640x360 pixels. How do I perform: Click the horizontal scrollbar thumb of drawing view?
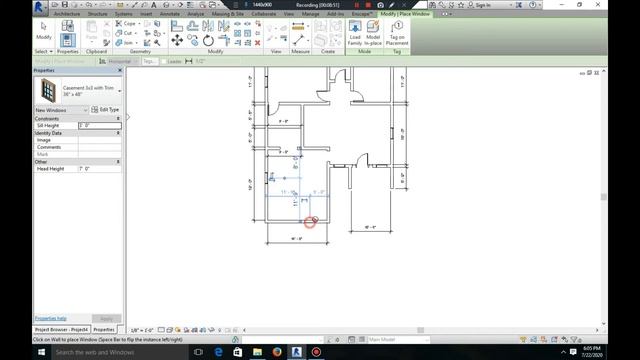click(420, 330)
